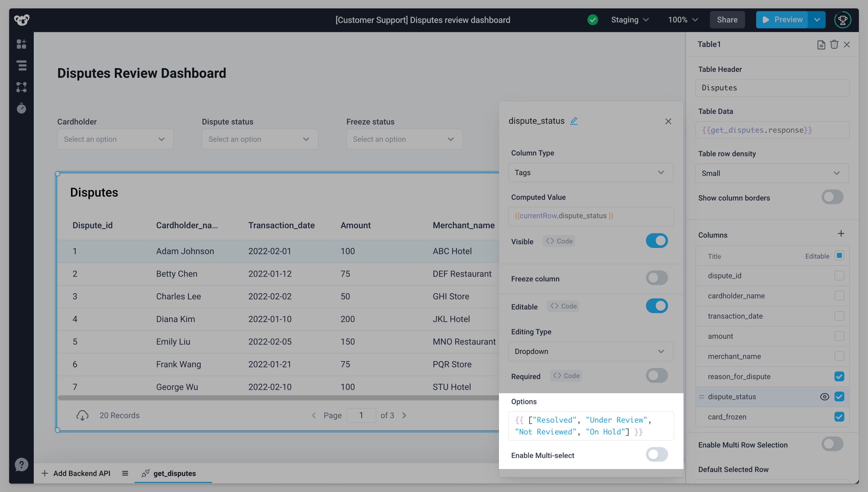Click the help question mark icon
The height and width of the screenshot is (492, 868).
(x=21, y=465)
